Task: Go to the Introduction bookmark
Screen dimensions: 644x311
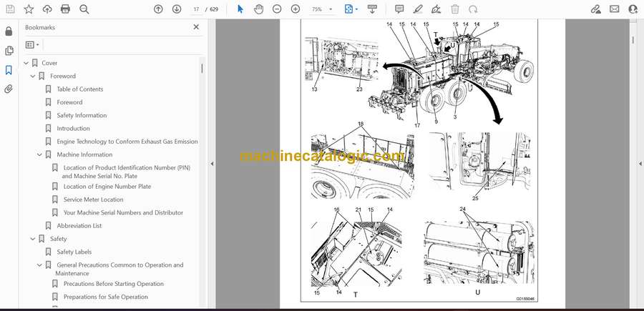Action: (73, 129)
